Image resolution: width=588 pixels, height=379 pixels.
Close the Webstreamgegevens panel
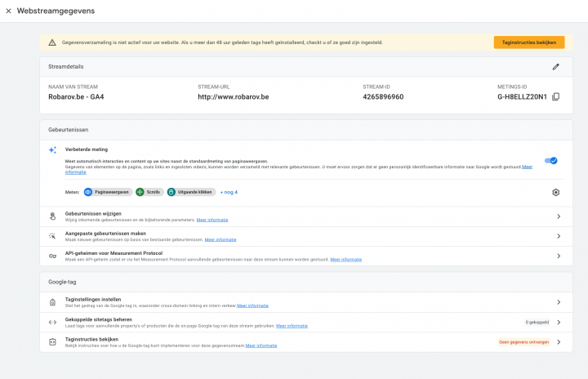pos(8,11)
